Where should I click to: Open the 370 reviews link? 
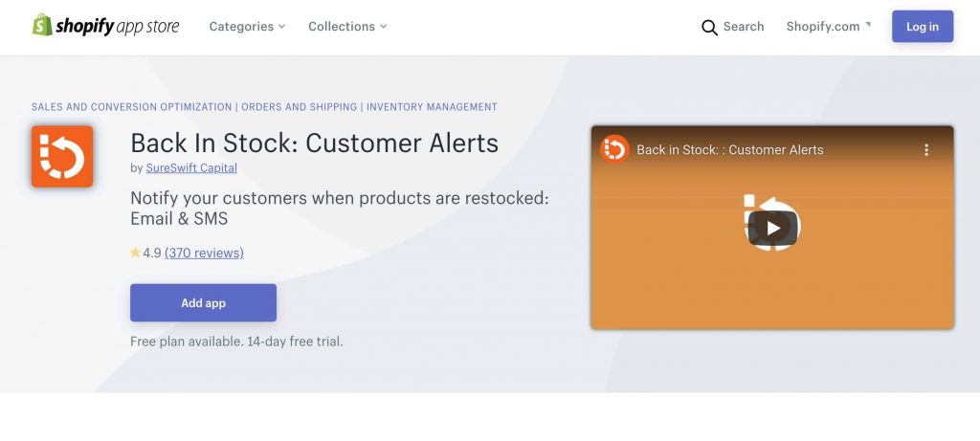pos(205,253)
